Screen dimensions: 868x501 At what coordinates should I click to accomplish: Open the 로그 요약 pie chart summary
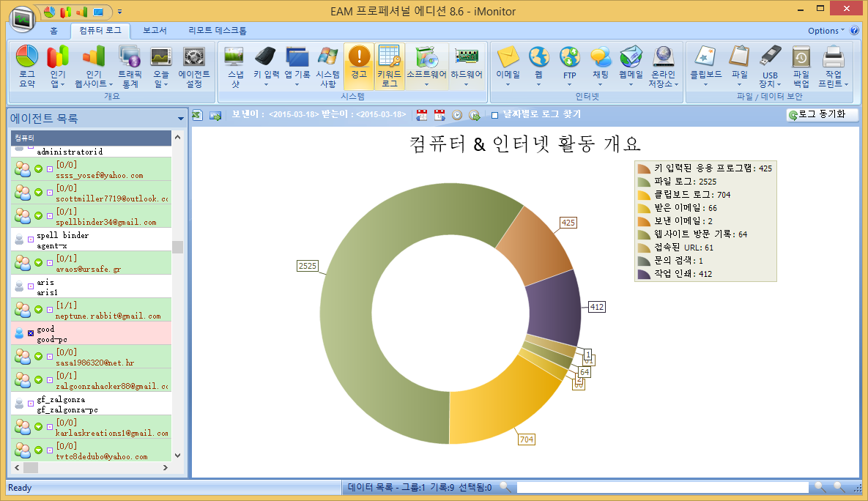(26, 67)
